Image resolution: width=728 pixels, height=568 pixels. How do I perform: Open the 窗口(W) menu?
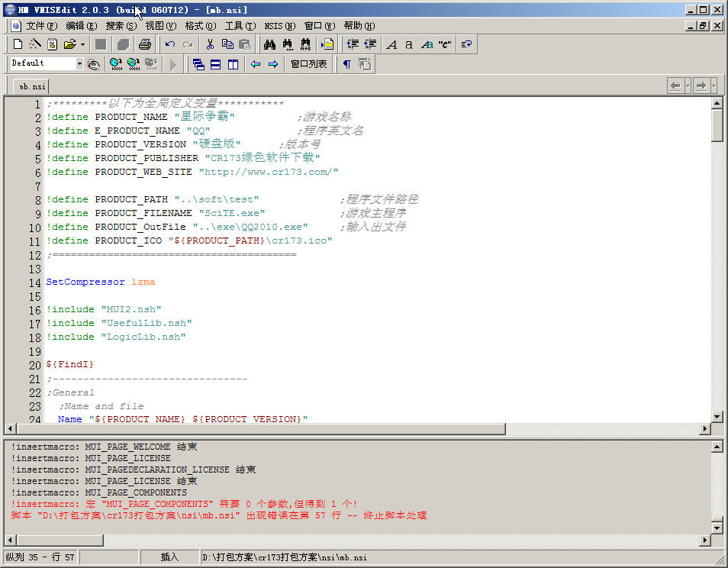tap(320, 26)
